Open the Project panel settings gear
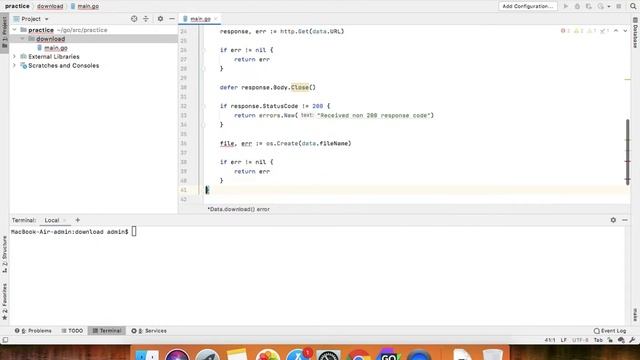This screenshot has width=640, height=360. (160, 19)
